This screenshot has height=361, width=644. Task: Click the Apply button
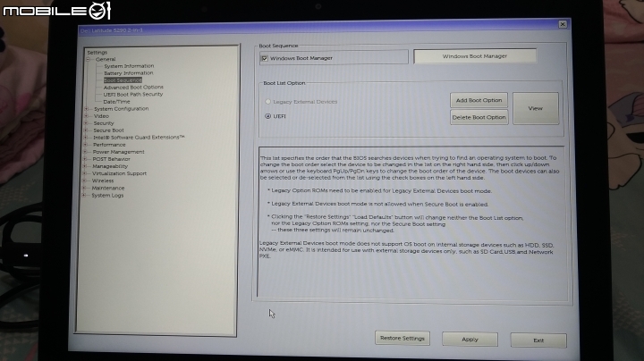tap(470, 340)
